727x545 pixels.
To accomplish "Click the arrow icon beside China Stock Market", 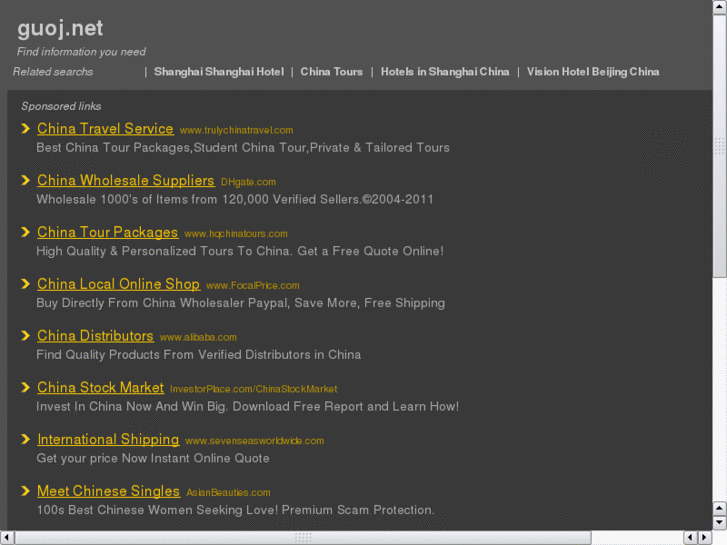I will (26, 387).
